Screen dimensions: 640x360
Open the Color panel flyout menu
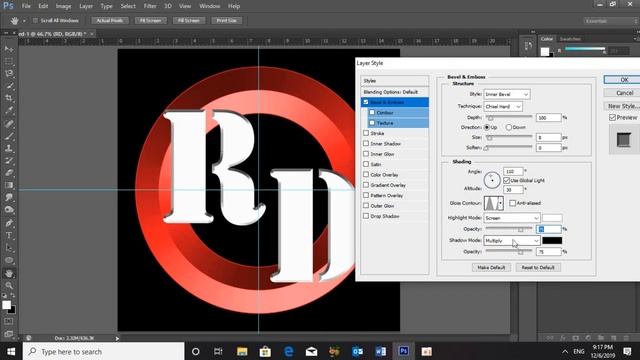(636, 39)
